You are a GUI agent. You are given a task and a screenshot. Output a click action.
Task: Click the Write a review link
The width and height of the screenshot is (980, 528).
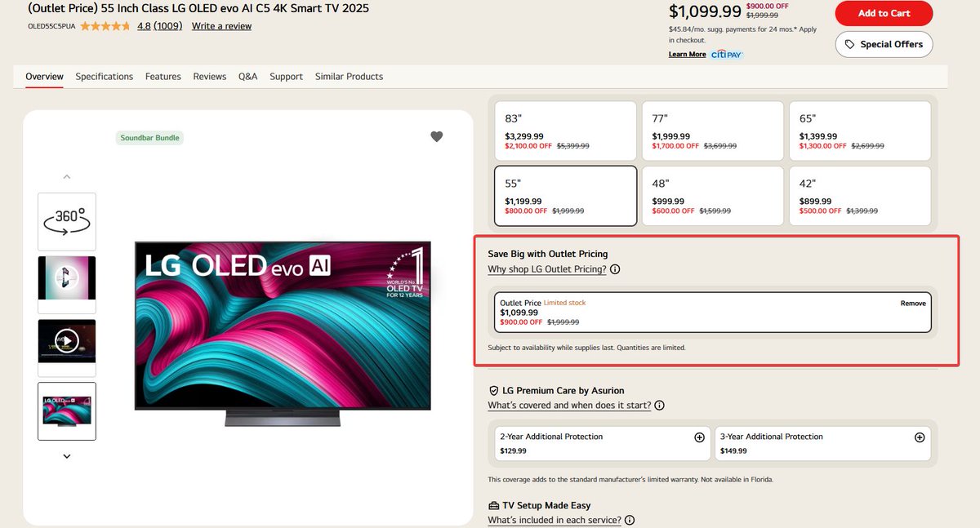click(221, 26)
